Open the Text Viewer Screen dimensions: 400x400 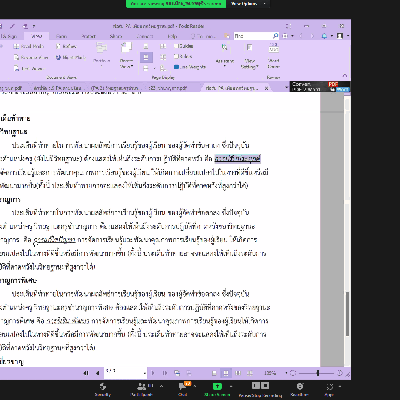tap(29, 69)
